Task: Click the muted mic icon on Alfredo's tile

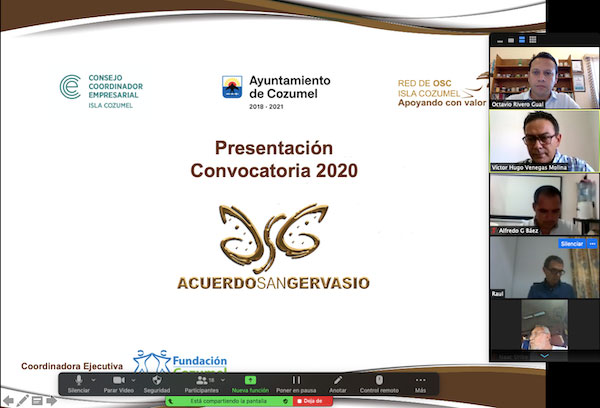Action: [494, 230]
